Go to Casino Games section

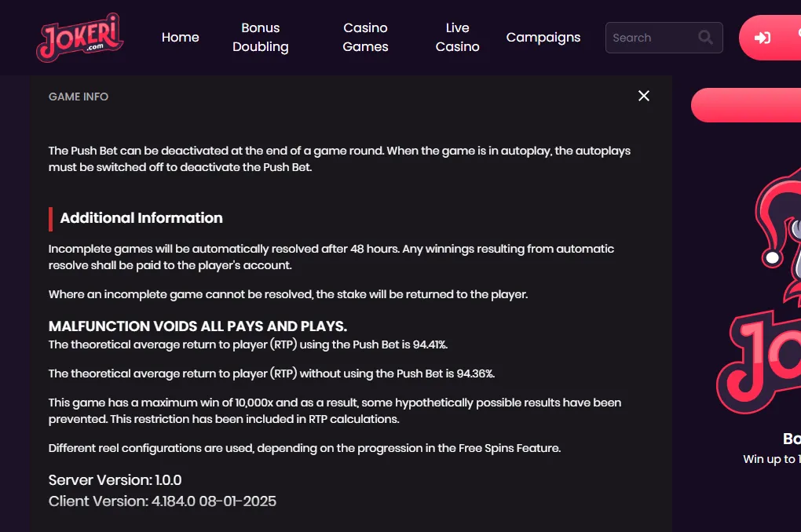pyautogui.click(x=365, y=37)
